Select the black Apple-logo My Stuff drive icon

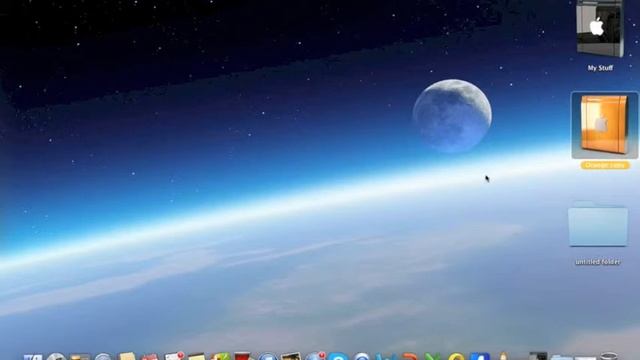[600, 28]
